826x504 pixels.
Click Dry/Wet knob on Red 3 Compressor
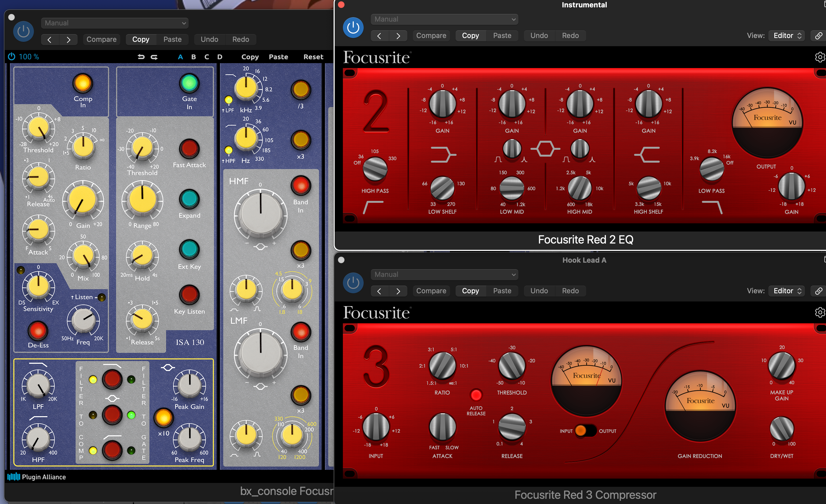pos(781,429)
